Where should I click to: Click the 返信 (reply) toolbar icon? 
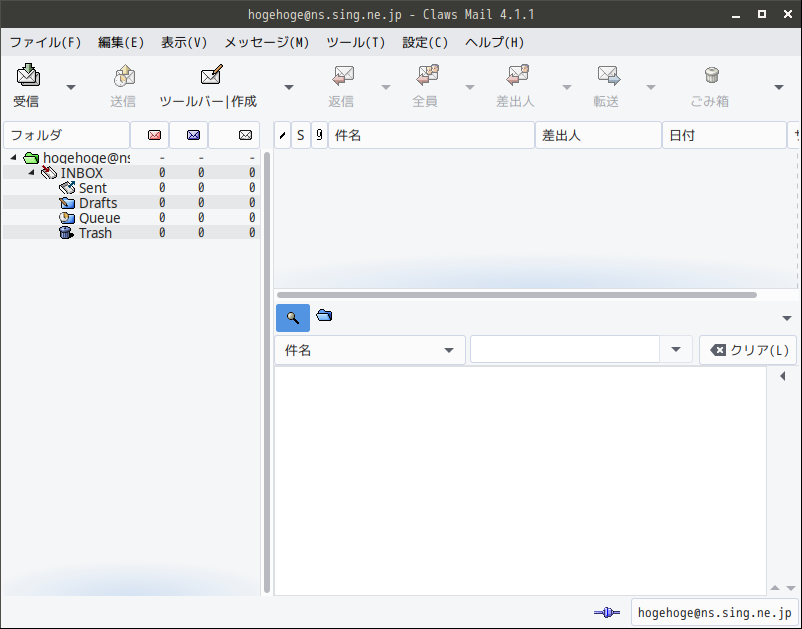[342, 76]
